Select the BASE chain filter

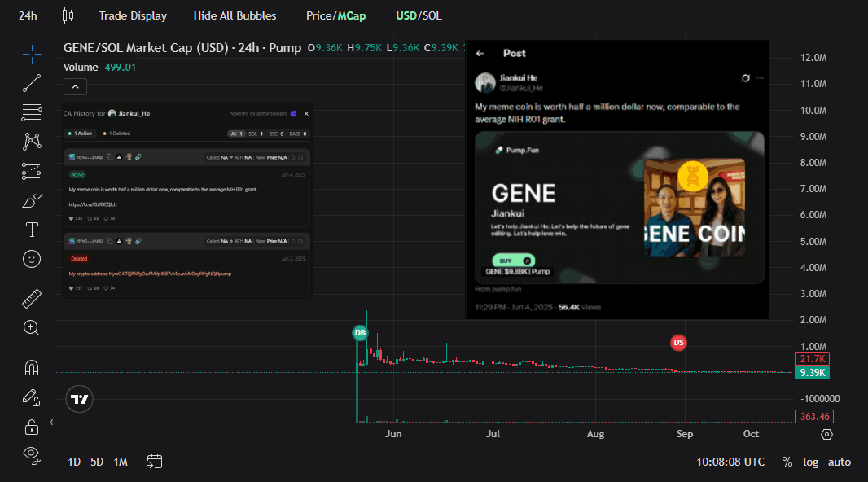coord(298,134)
